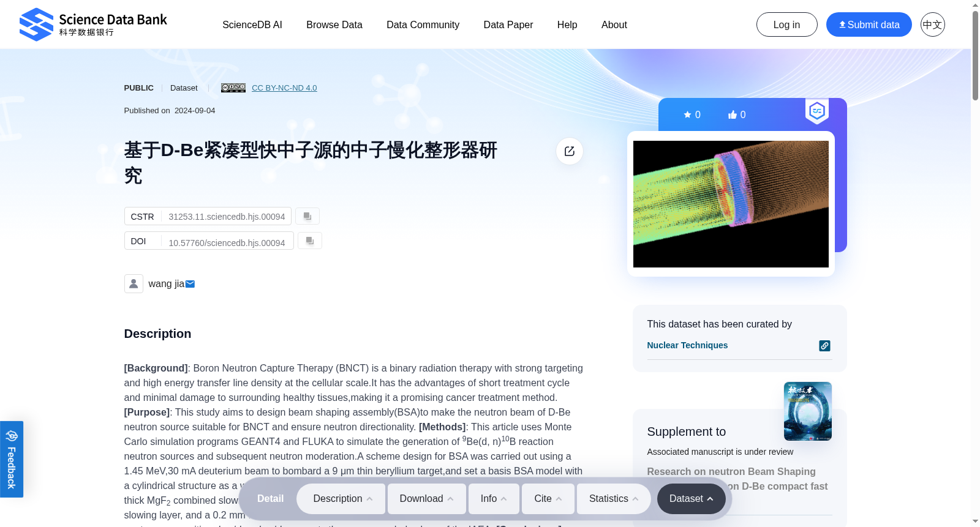Select the Detail tab in the floating bar

271,499
